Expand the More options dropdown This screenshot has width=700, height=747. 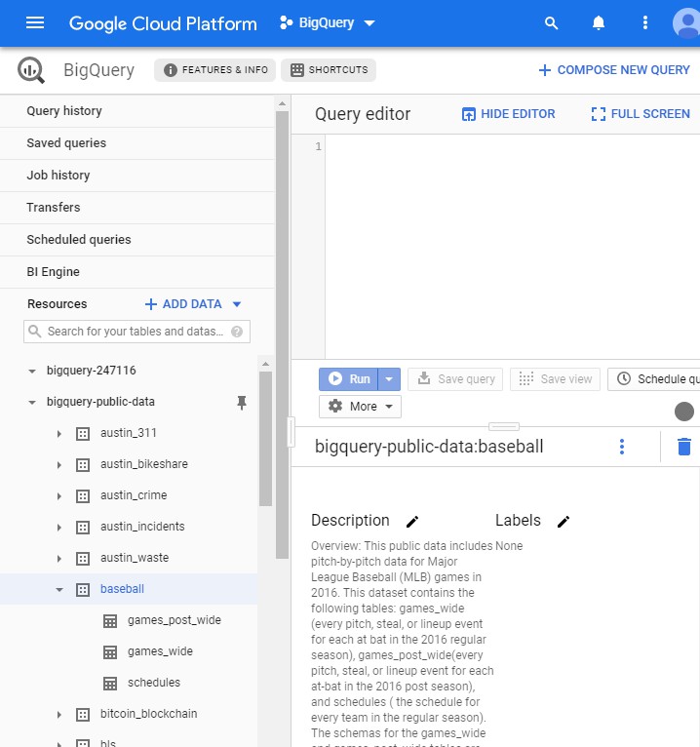tap(360, 406)
